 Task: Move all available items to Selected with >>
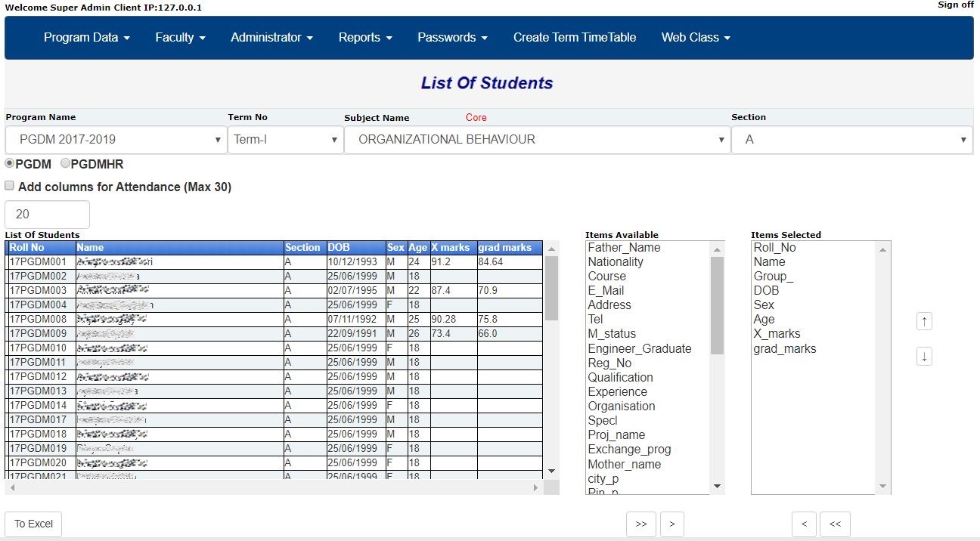640,524
